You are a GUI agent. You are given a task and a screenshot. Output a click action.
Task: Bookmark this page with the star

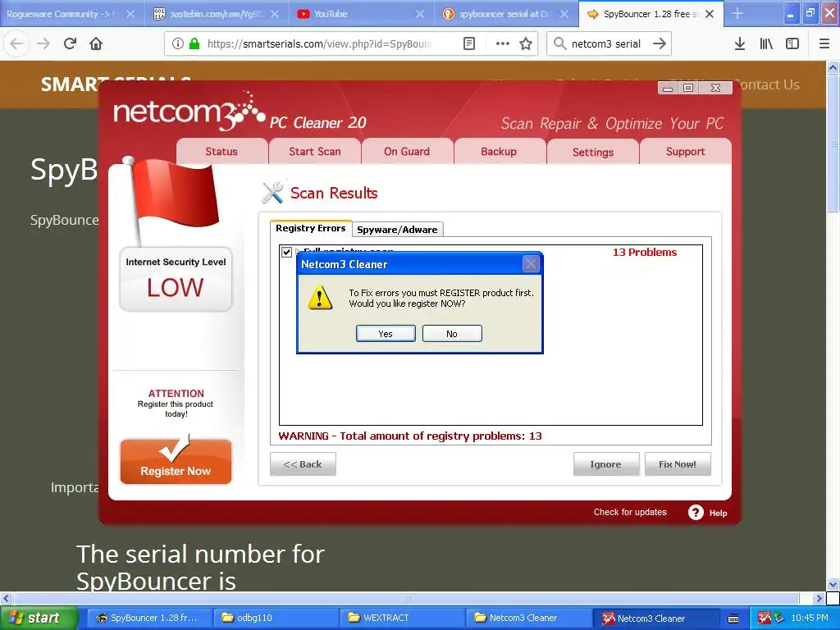pyautogui.click(x=526, y=43)
